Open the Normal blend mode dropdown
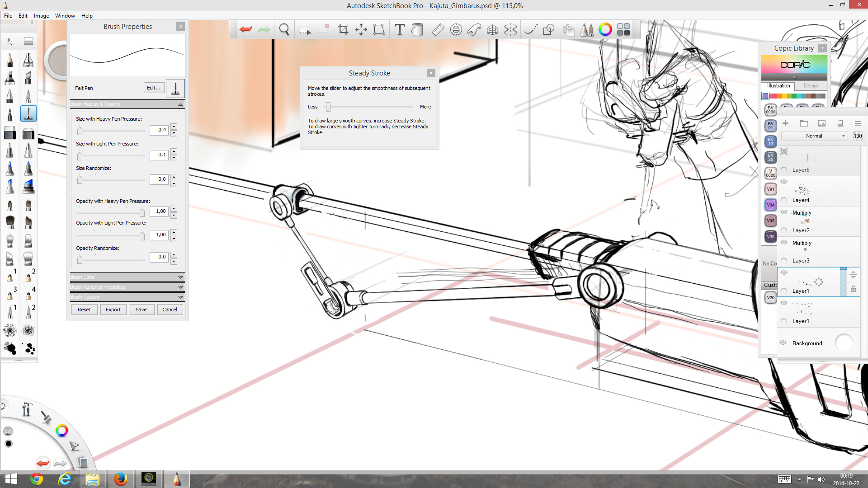Viewport: 868px width, 488px height. tap(814, 136)
